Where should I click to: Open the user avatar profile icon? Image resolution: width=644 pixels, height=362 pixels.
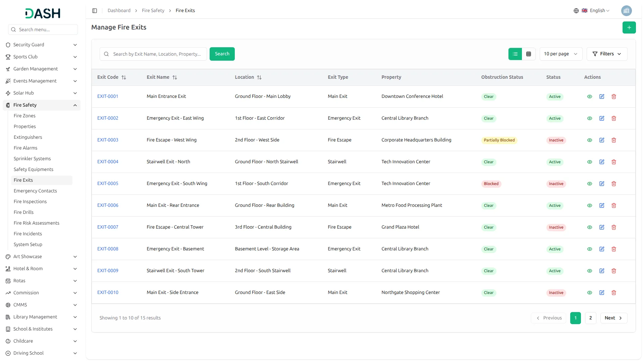pyautogui.click(x=626, y=11)
